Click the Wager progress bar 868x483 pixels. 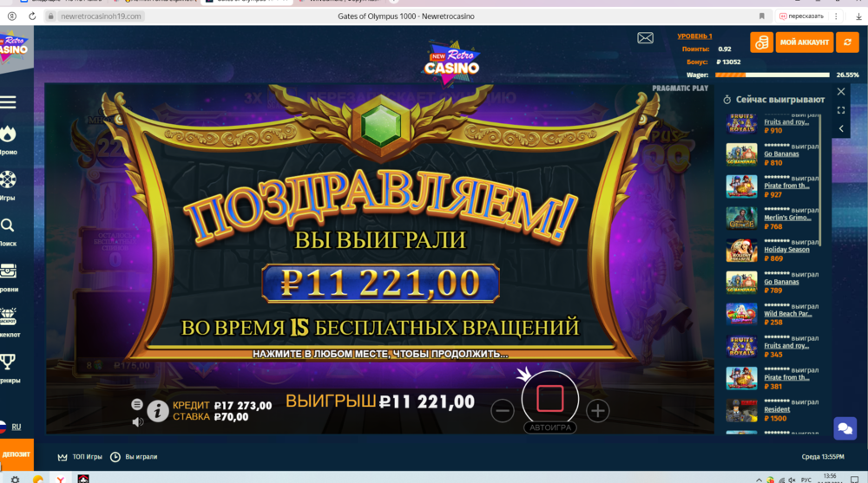coord(772,75)
